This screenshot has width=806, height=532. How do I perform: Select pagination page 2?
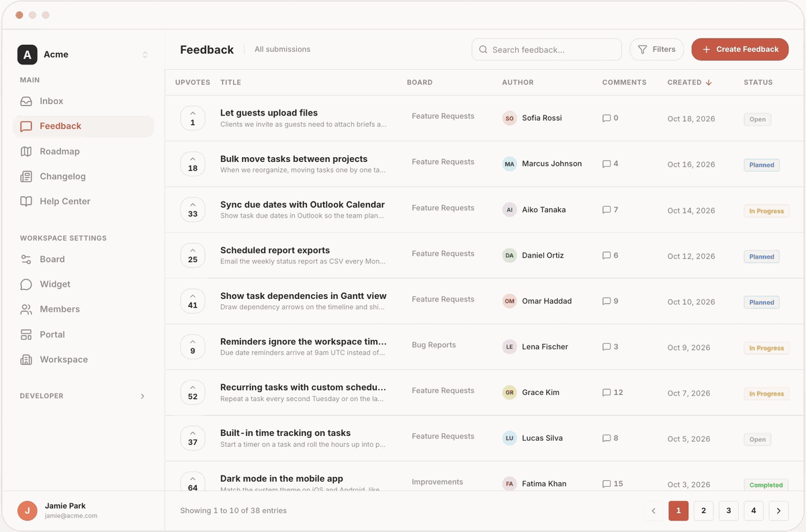coord(703,511)
